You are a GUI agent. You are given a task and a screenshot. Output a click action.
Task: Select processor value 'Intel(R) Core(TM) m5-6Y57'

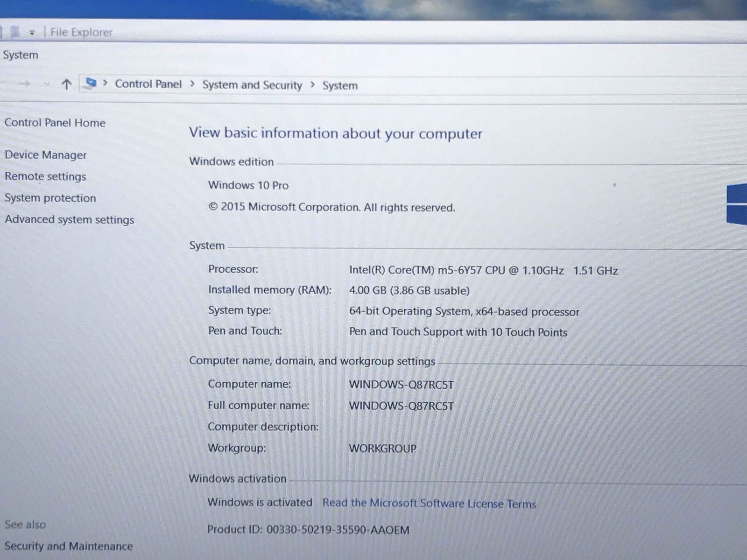[x=416, y=270]
